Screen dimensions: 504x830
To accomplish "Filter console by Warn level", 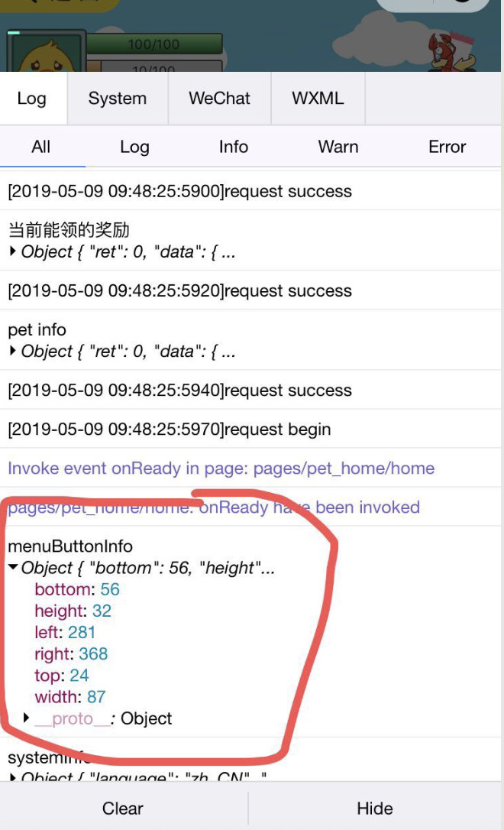I will tap(338, 147).
